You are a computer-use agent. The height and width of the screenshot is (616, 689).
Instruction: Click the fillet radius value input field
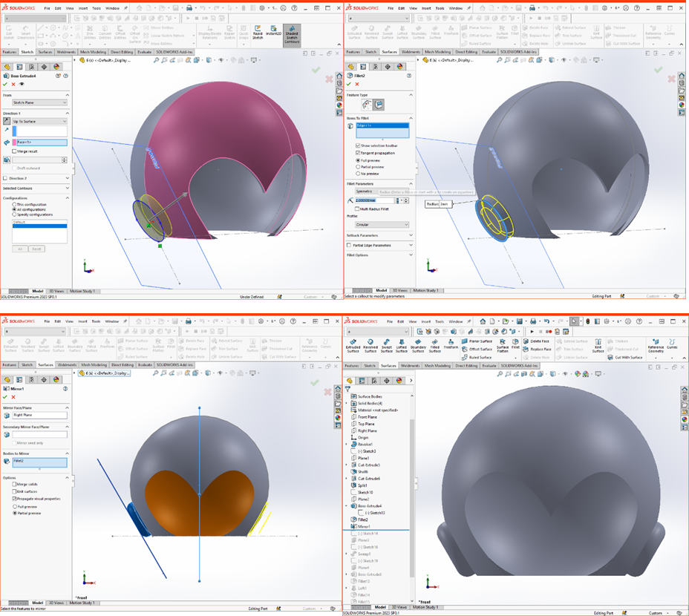(374, 200)
